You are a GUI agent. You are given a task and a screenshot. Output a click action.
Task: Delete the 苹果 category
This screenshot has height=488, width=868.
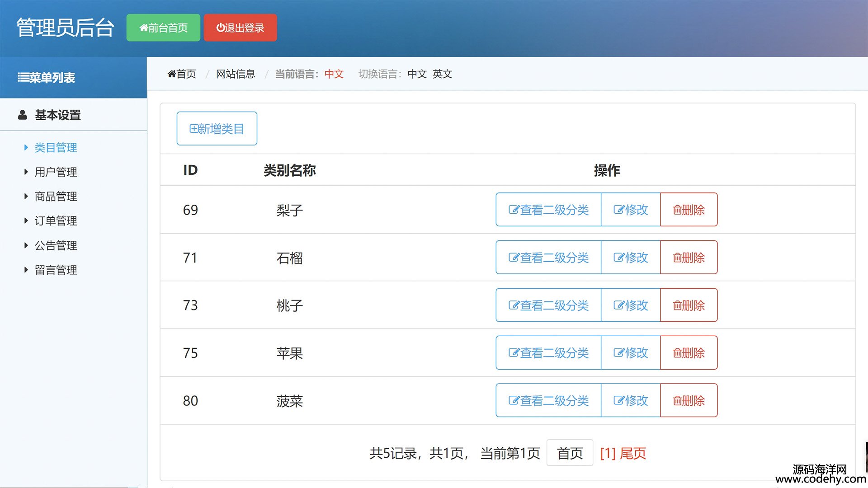689,353
